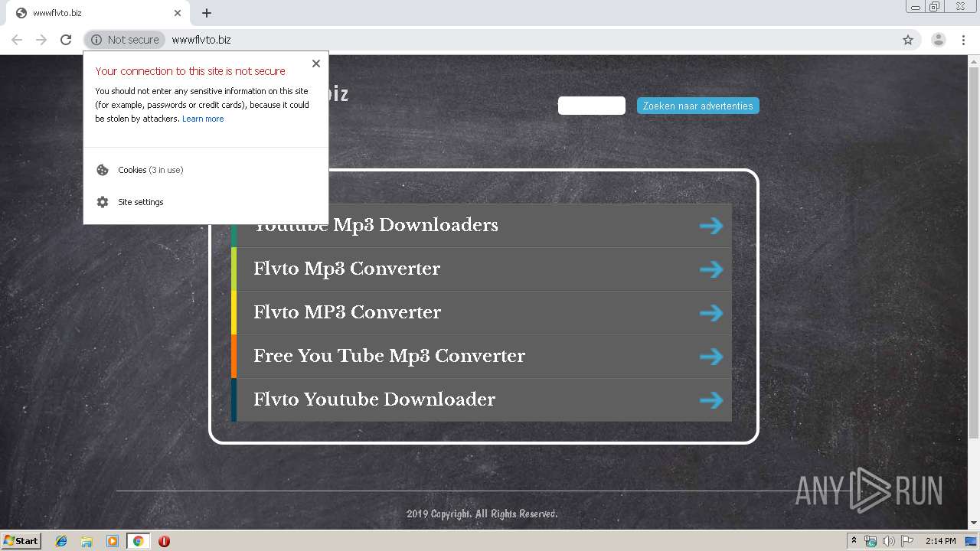Open Flvto Youtube Downloader link
Viewport: 980px width, 551px height.
[482, 399]
